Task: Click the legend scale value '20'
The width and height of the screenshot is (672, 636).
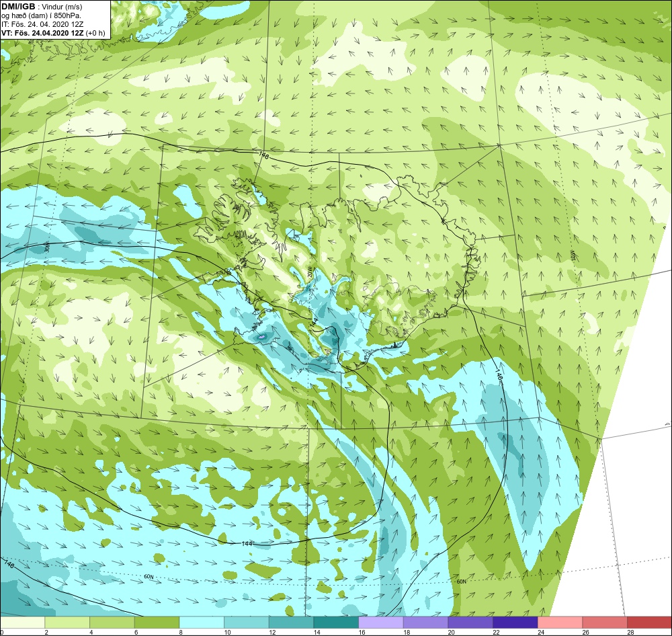Action: [x=452, y=632]
